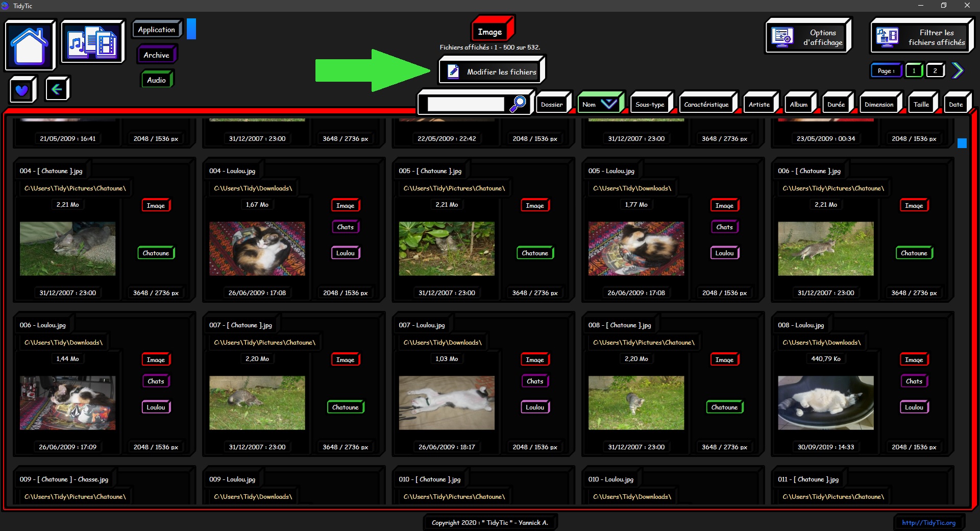The width and height of the screenshot is (980, 531).
Task: Click file name 011 - [ Chatoune ].jpg
Action: (x=808, y=479)
